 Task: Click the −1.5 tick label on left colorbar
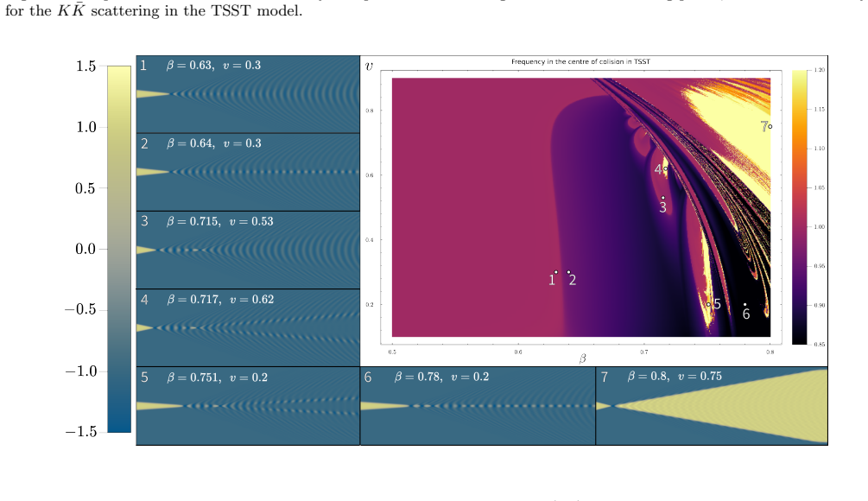(81, 432)
